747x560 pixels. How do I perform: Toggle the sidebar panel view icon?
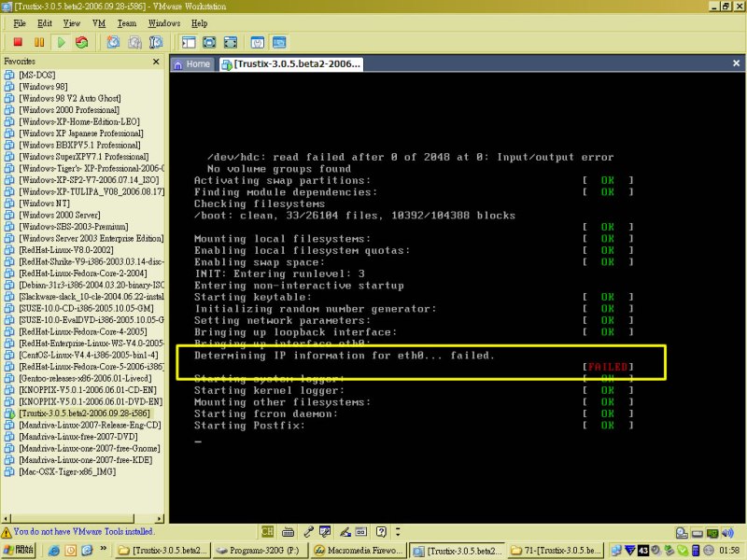189,42
